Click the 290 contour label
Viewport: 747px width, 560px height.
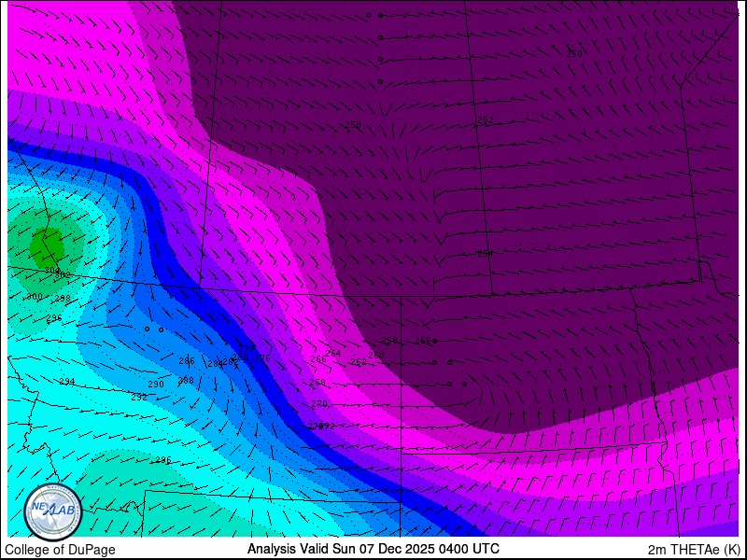156,385
